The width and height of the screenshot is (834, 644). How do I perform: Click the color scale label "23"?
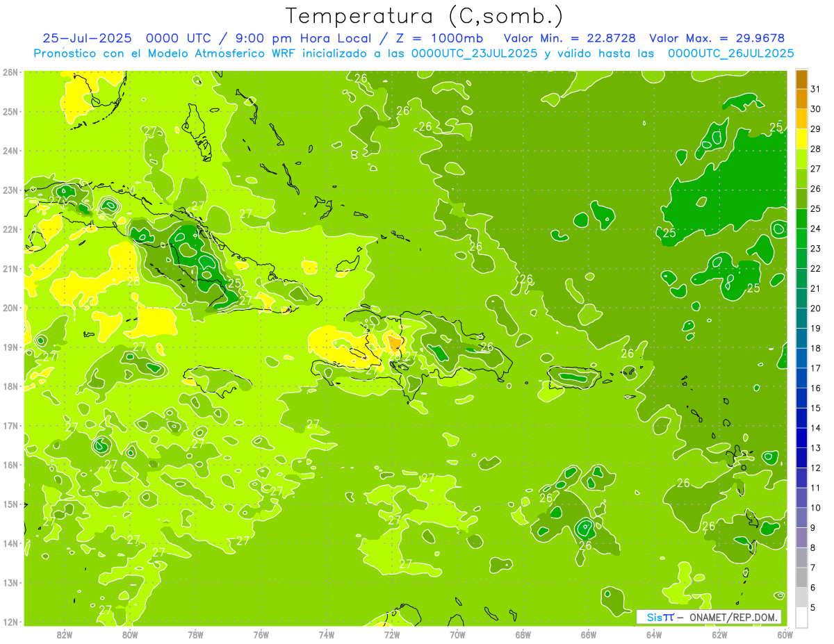pyautogui.click(x=816, y=249)
